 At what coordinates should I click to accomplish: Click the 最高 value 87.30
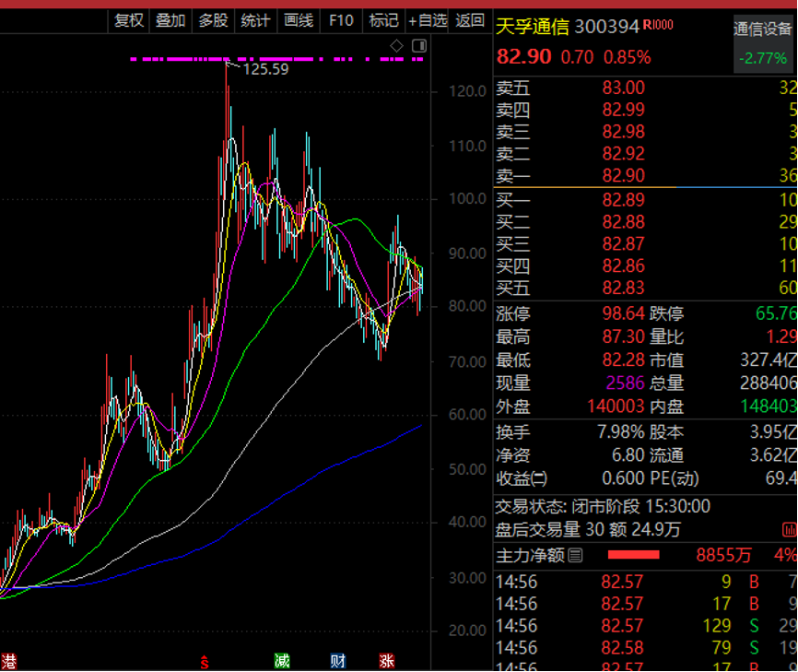click(624, 337)
